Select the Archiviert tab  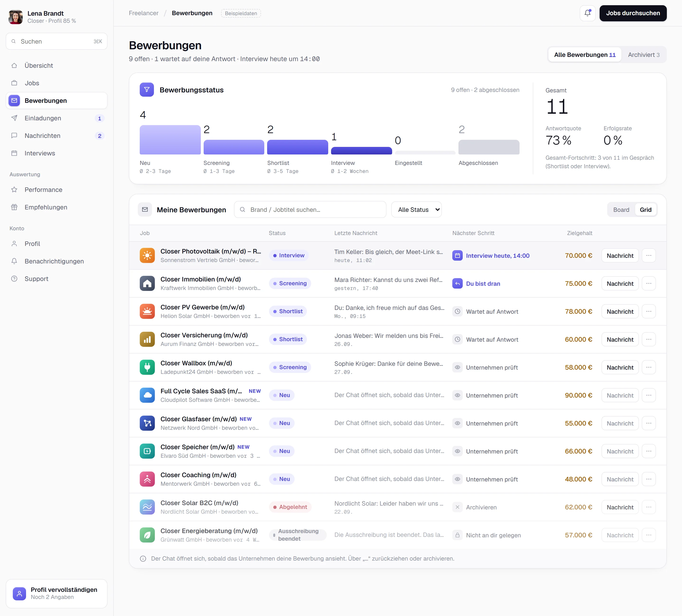pyautogui.click(x=643, y=55)
